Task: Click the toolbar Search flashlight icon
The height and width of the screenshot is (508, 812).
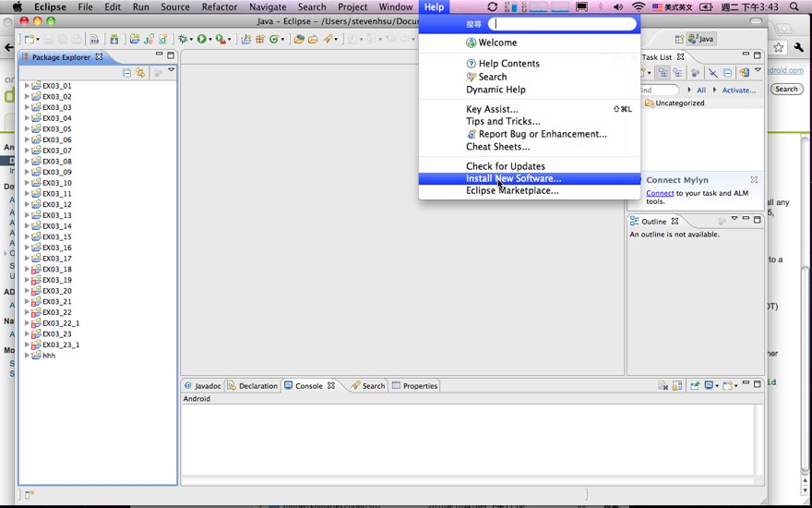Action: 328,39
